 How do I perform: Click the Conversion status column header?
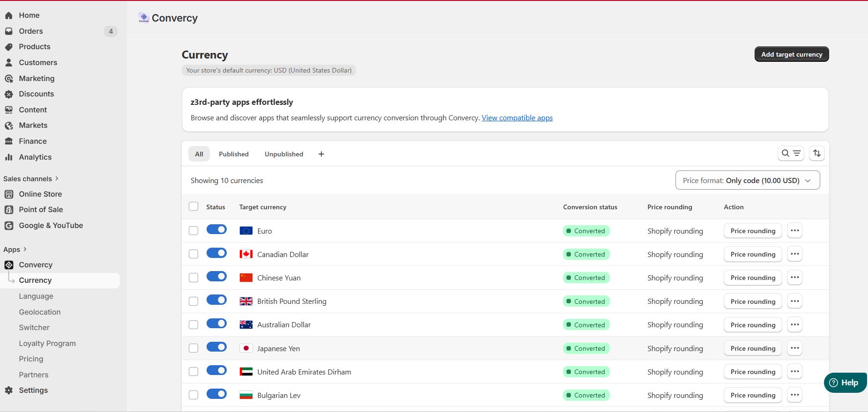(x=590, y=207)
